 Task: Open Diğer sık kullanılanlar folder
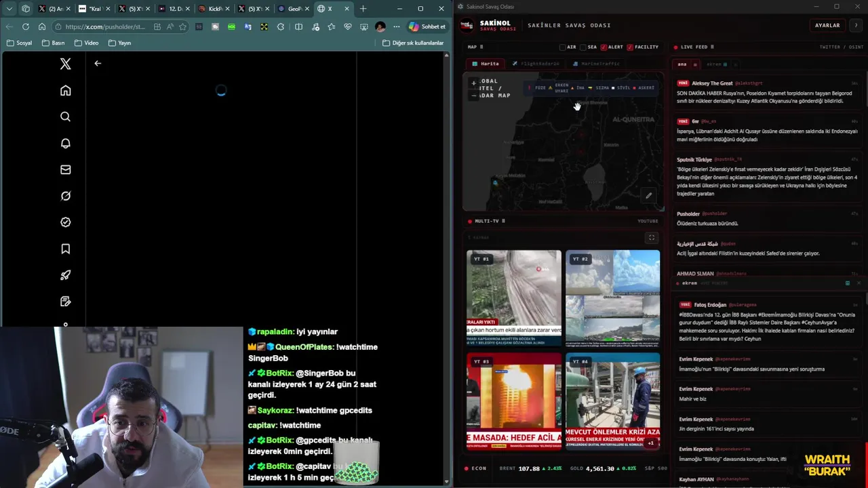[x=413, y=43]
